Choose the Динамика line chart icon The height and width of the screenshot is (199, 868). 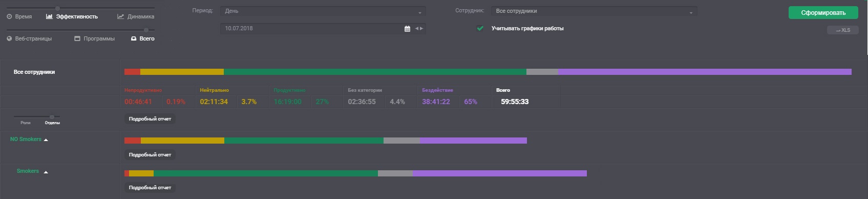point(120,17)
